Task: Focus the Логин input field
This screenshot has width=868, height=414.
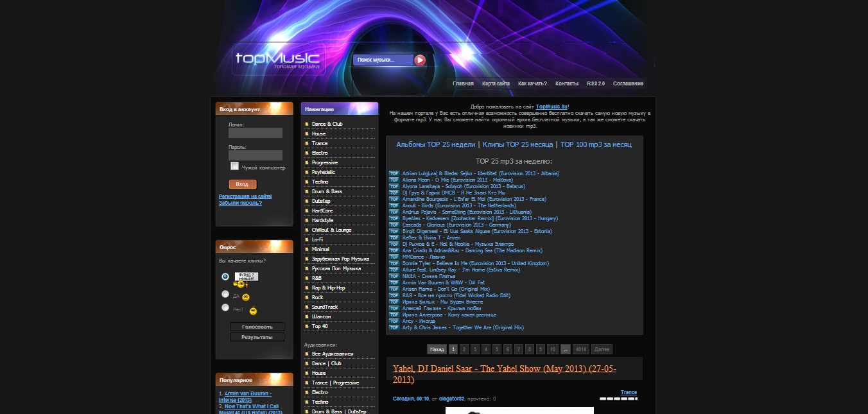Action: point(256,133)
